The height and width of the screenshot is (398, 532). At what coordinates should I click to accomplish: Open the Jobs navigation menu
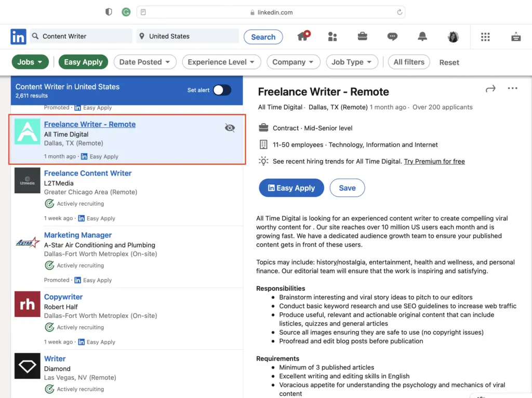point(30,62)
